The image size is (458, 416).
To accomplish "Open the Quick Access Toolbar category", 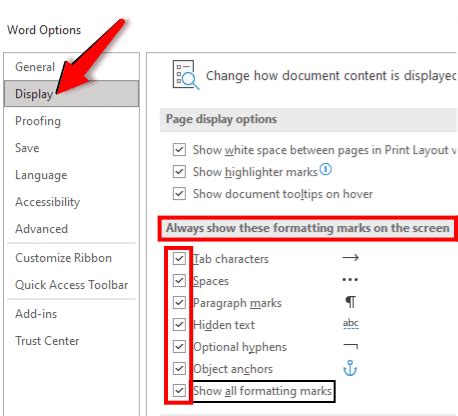I will point(71,285).
